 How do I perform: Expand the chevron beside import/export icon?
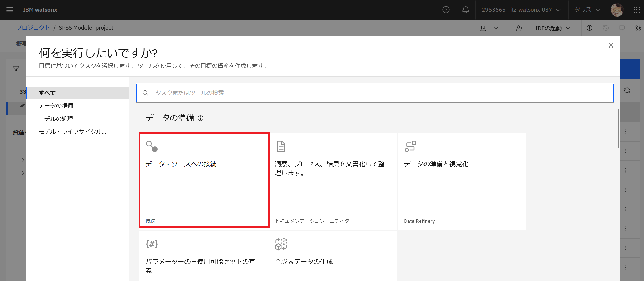(x=496, y=28)
